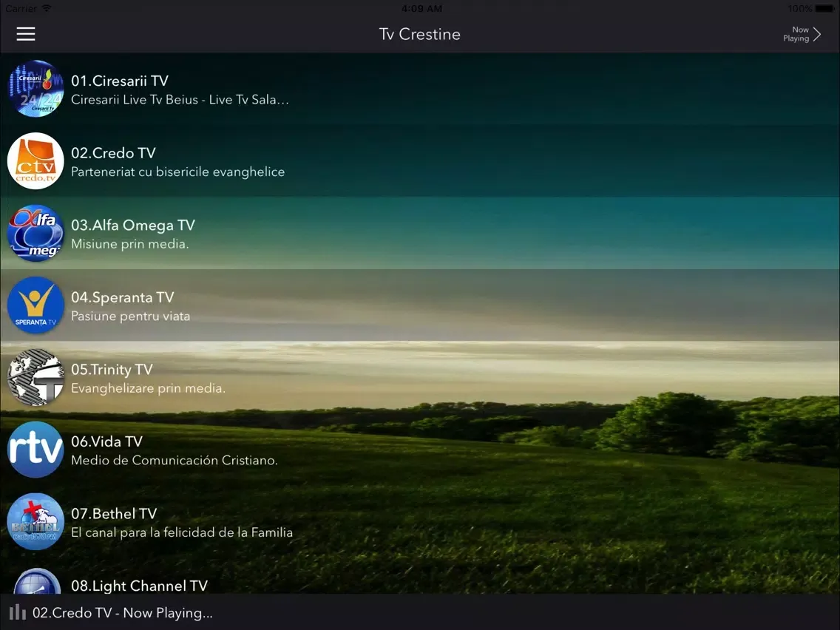Viewport: 840px width, 630px height.
Task: Select 08.Light Channel TV title
Action: [x=139, y=586]
